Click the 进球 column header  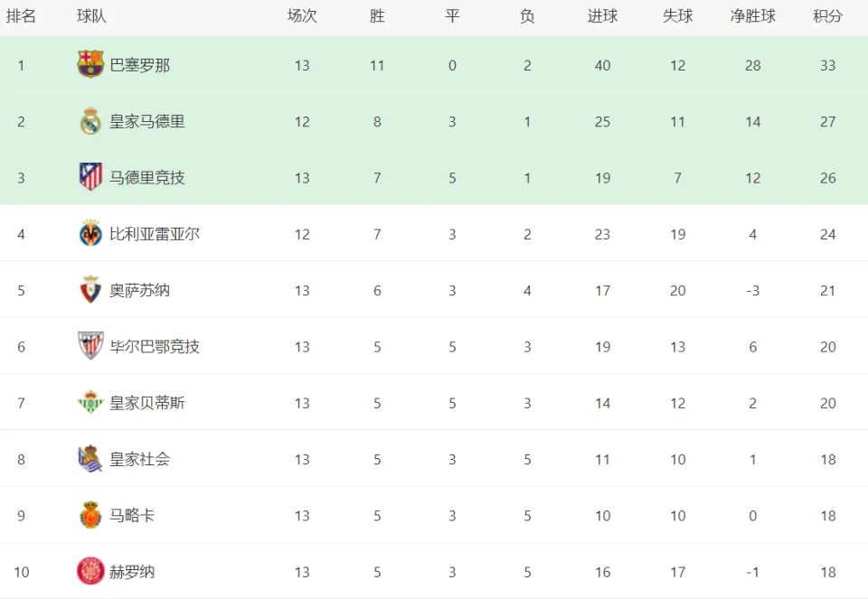602,16
